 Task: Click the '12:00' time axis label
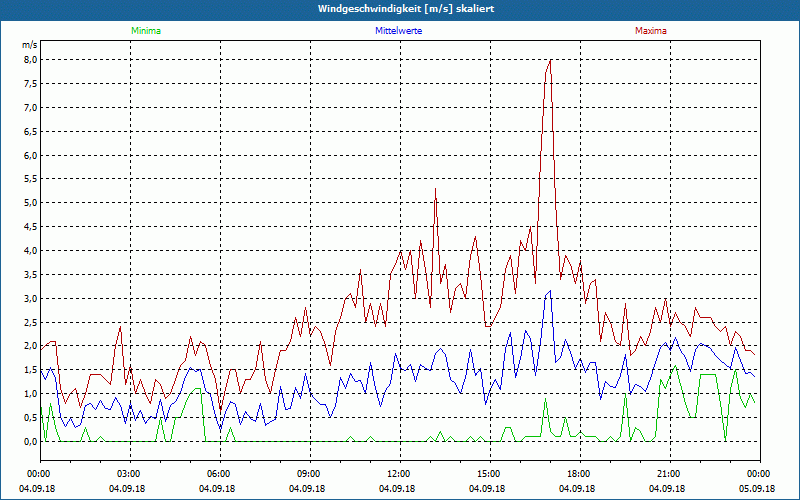tap(398, 474)
